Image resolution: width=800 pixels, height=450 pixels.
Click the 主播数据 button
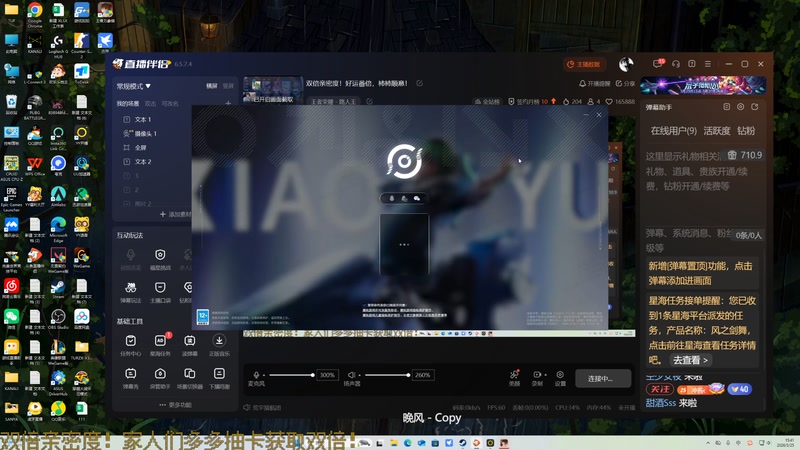click(x=584, y=64)
